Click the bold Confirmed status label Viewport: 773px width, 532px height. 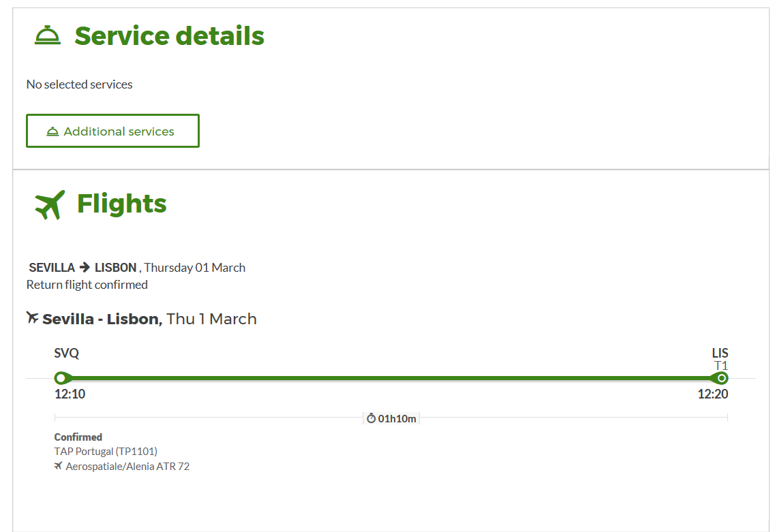(x=78, y=437)
